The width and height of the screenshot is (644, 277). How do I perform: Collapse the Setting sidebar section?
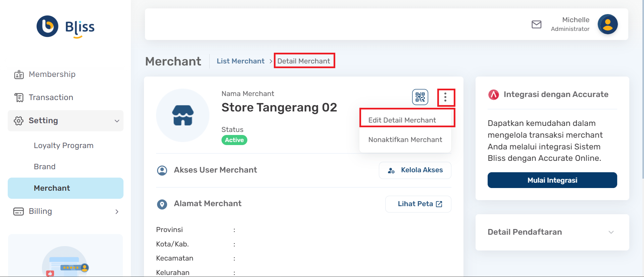tap(117, 121)
